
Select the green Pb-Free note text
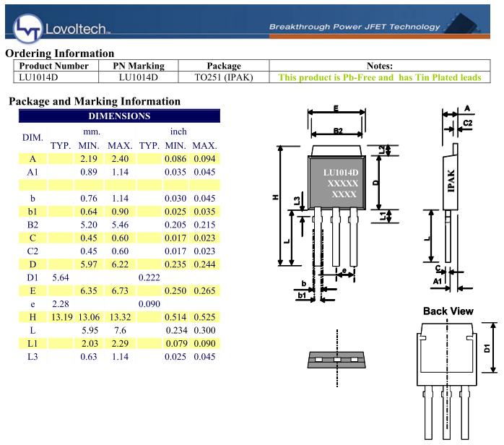[x=380, y=77]
